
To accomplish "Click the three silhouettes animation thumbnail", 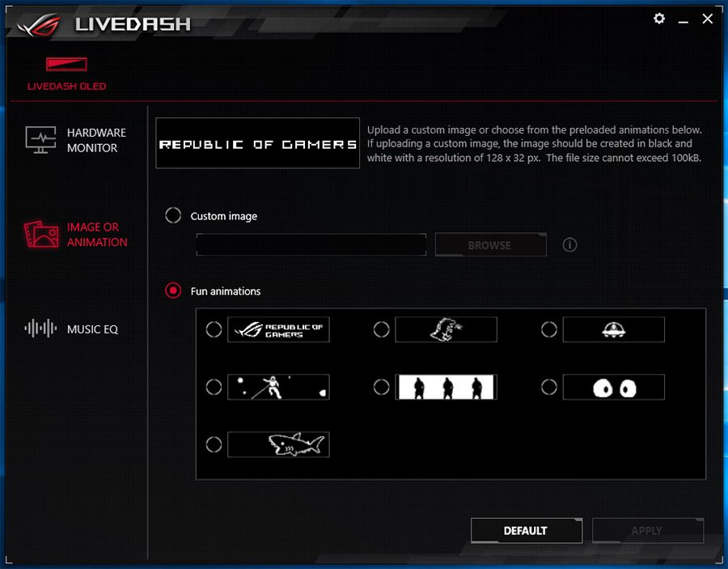I will pos(447,387).
